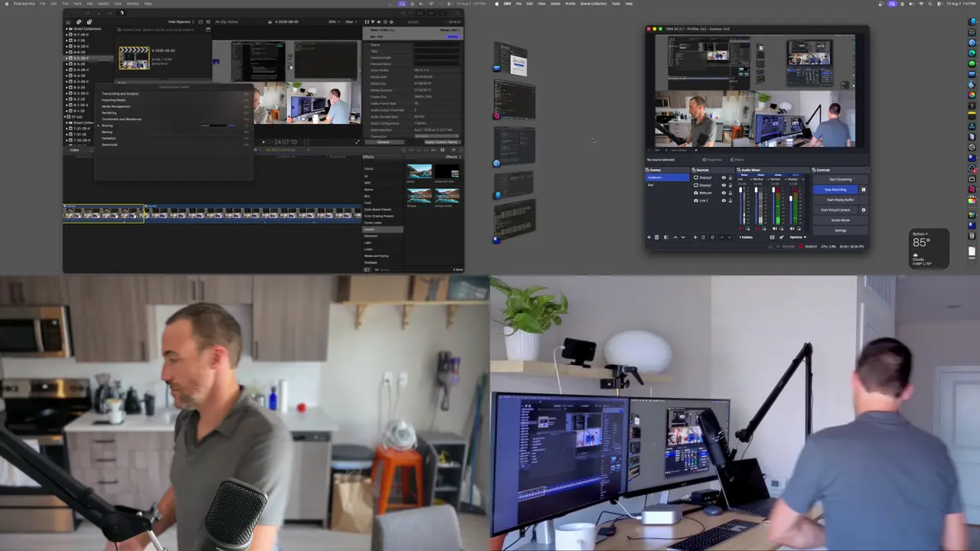This screenshot has height=551, width=980.
Task: Open Photos and Audio sidebar in Final Cut
Action: (x=78, y=21)
